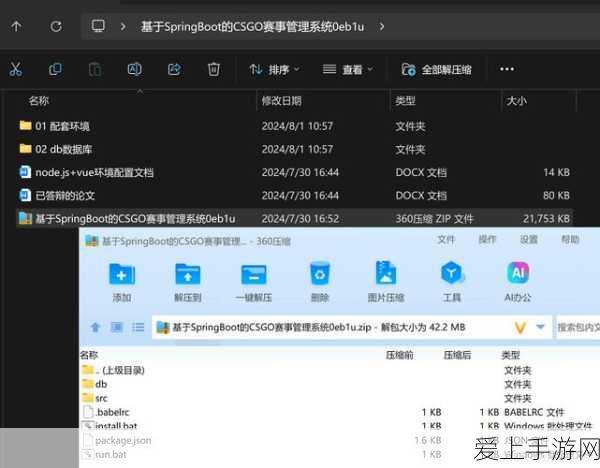
Task: Sort archive list by 名称 column in 360压缩
Action: click(89, 355)
